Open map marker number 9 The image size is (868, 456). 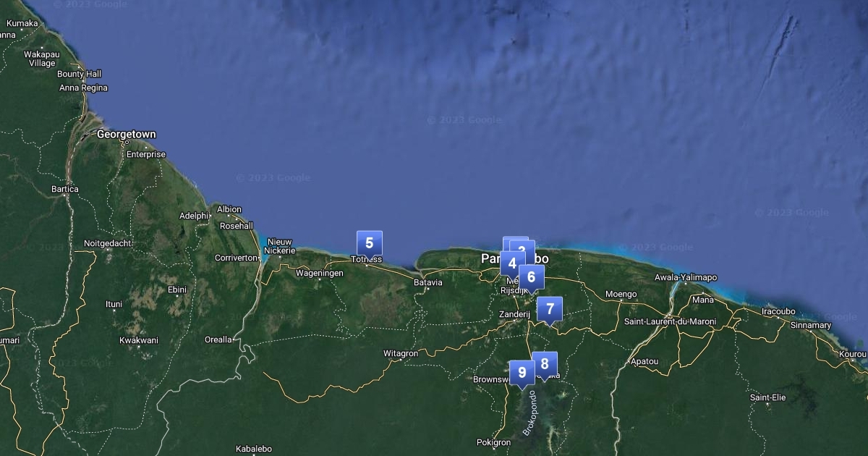pos(522,373)
